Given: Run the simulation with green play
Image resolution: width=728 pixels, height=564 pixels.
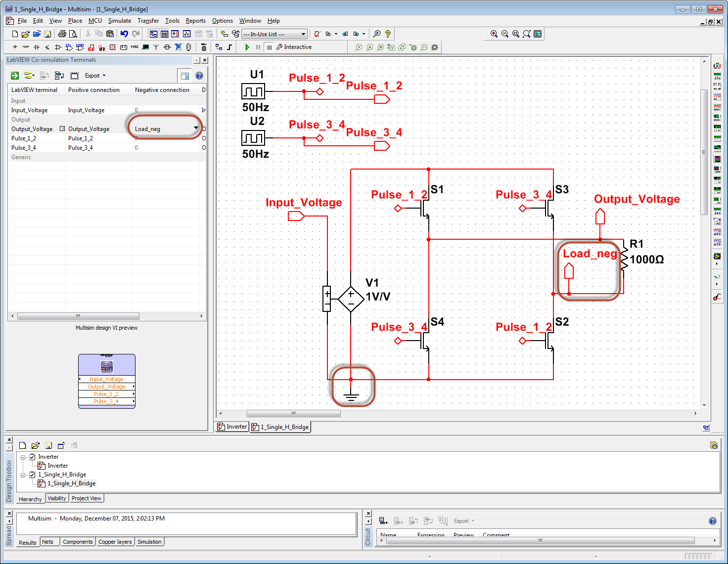Looking at the screenshot, I should (x=247, y=47).
